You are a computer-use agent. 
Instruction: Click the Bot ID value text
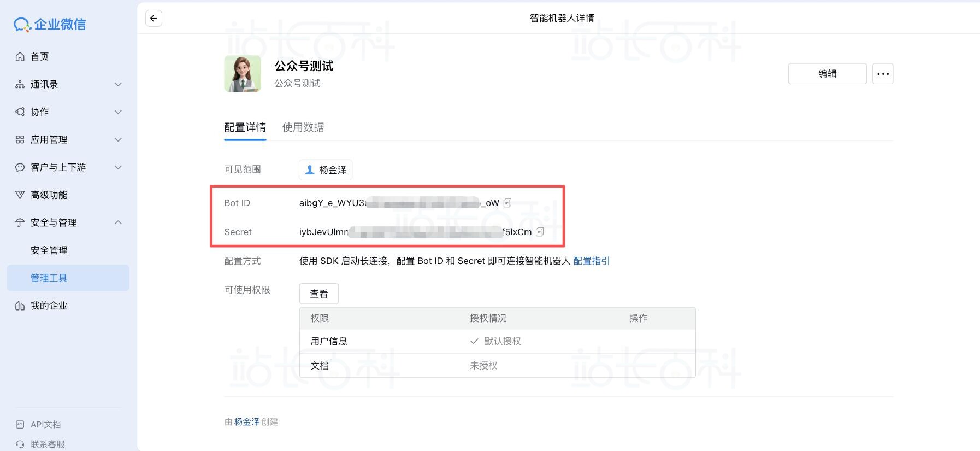pyautogui.click(x=399, y=203)
